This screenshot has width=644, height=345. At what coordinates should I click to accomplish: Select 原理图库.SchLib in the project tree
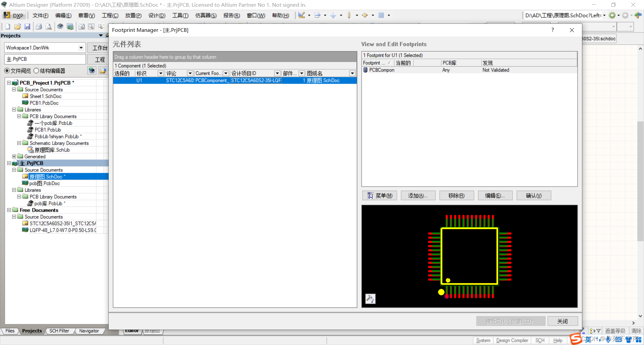click(52, 150)
